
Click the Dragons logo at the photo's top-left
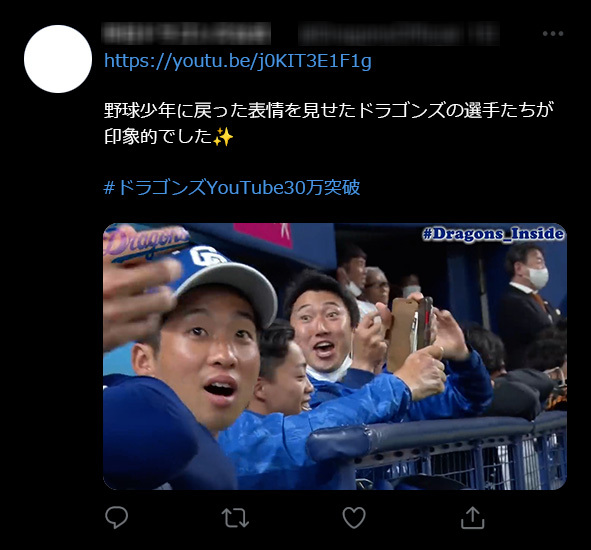tap(146, 243)
